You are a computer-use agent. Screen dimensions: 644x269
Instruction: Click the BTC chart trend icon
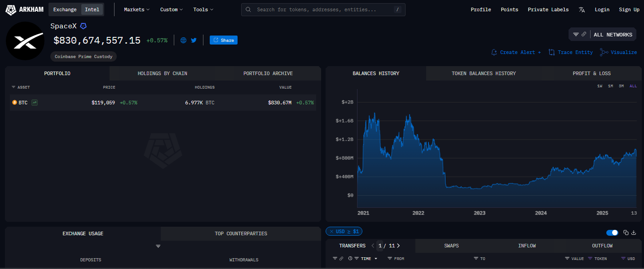pyautogui.click(x=35, y=103)
